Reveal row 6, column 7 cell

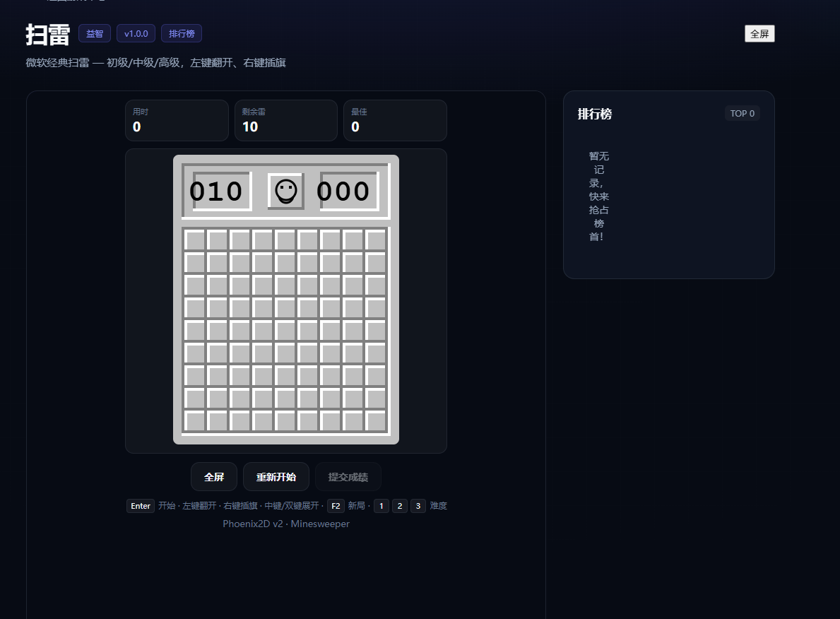(x=331, y=353)
